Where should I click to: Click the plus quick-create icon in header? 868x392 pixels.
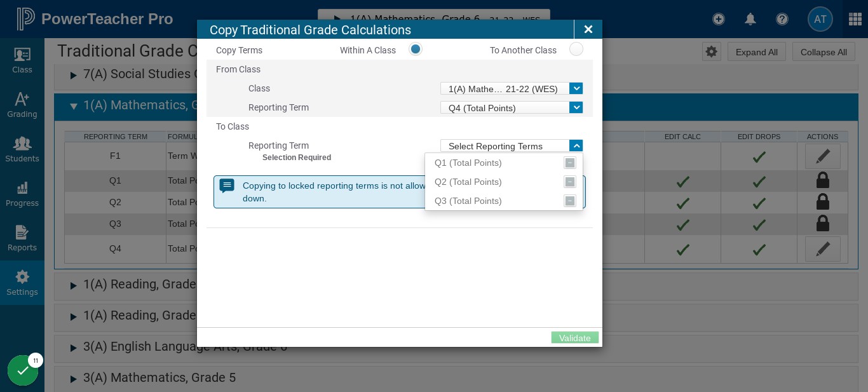(719, 19)
